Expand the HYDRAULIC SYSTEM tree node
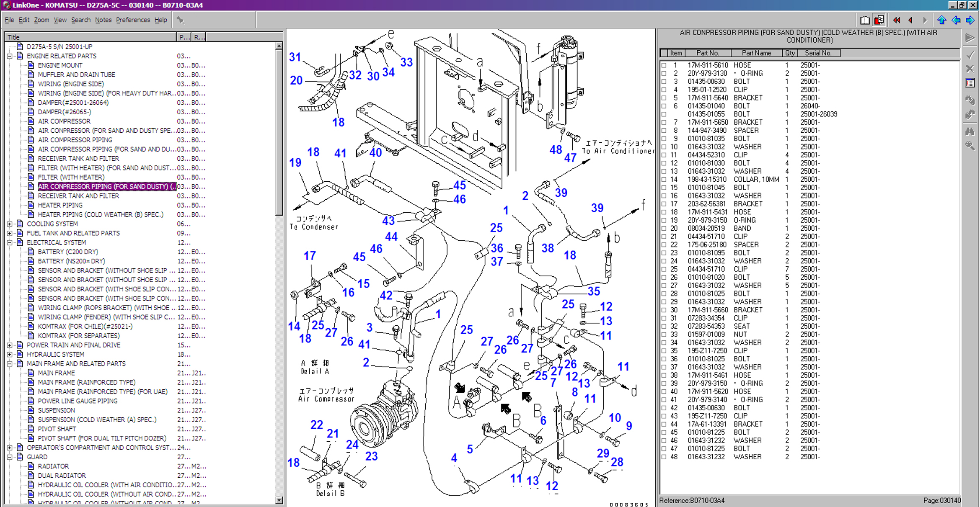The image size is (980, 507). [10, 355]
